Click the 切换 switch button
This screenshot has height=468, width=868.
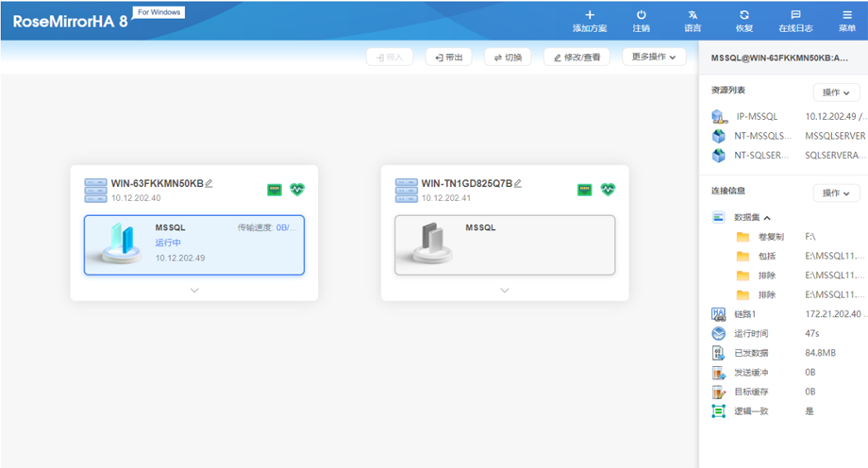507,58
